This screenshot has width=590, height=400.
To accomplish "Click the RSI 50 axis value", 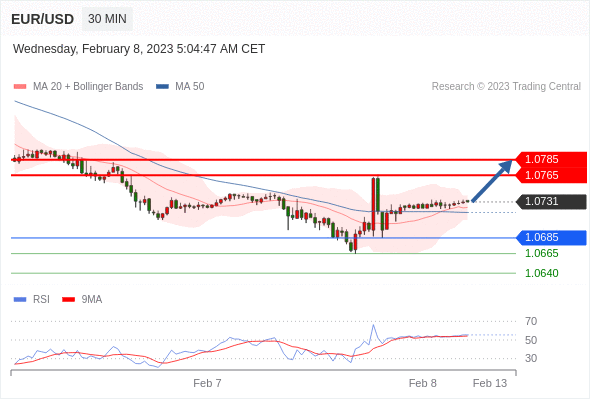I will (x=531, y=340).
